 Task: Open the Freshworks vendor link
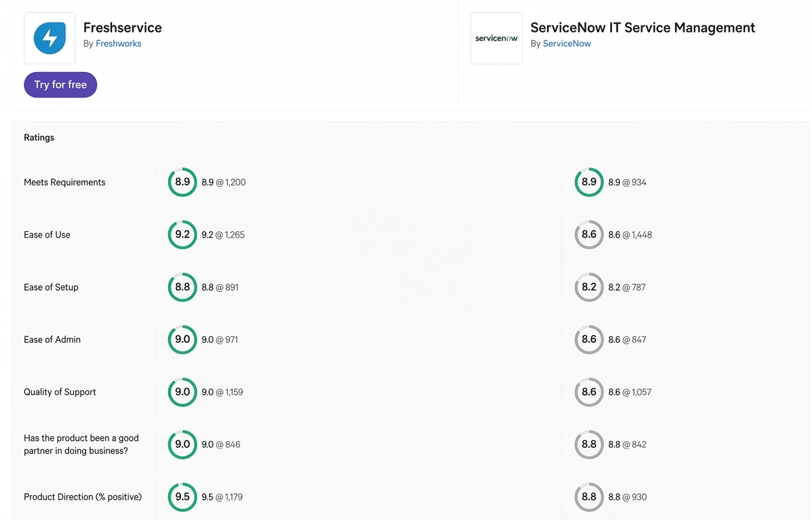[118, 43]
